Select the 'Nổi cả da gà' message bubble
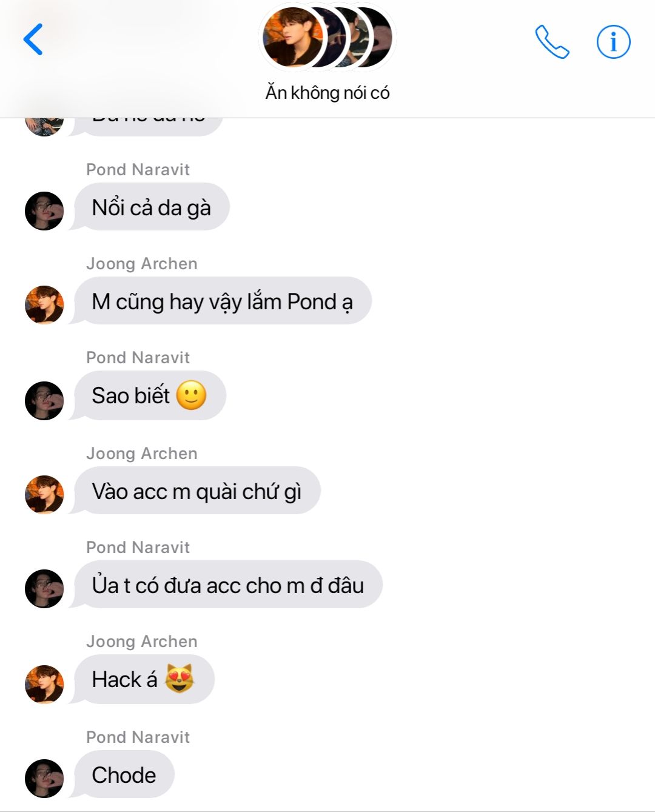 tap(151, 207)
